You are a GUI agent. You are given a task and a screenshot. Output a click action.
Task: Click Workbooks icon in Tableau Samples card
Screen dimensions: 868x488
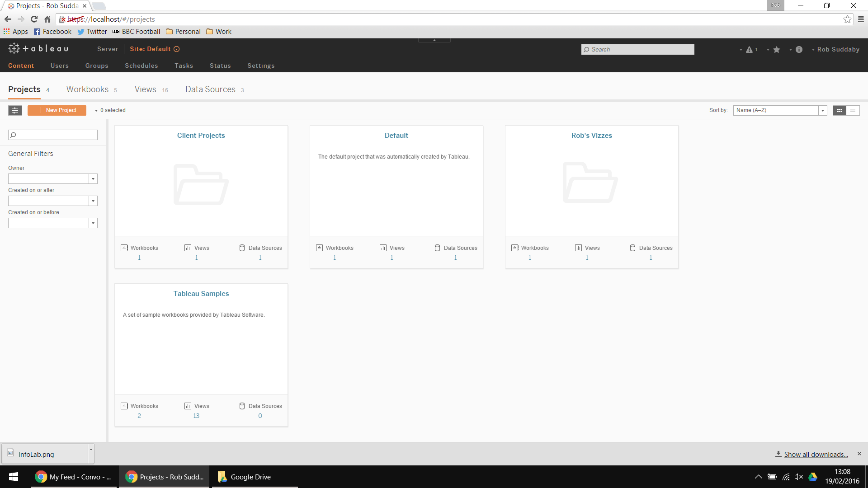(x=124, y=406)
